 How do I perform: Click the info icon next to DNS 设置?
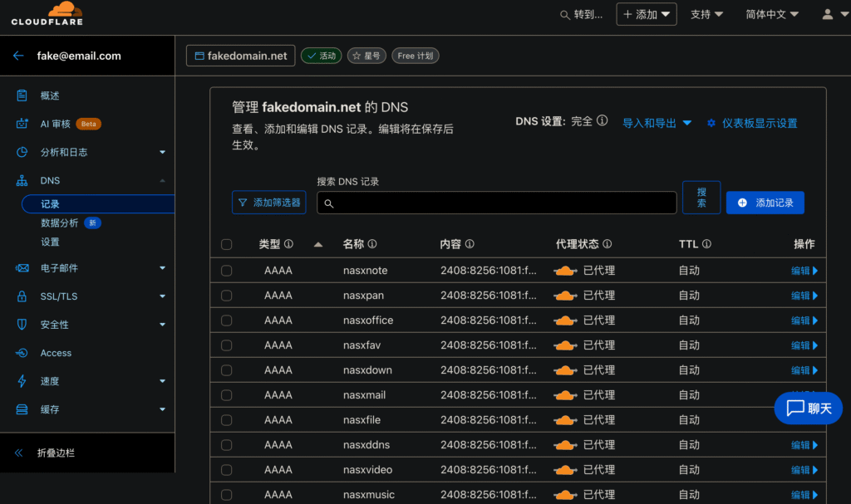tap(603, 121)
